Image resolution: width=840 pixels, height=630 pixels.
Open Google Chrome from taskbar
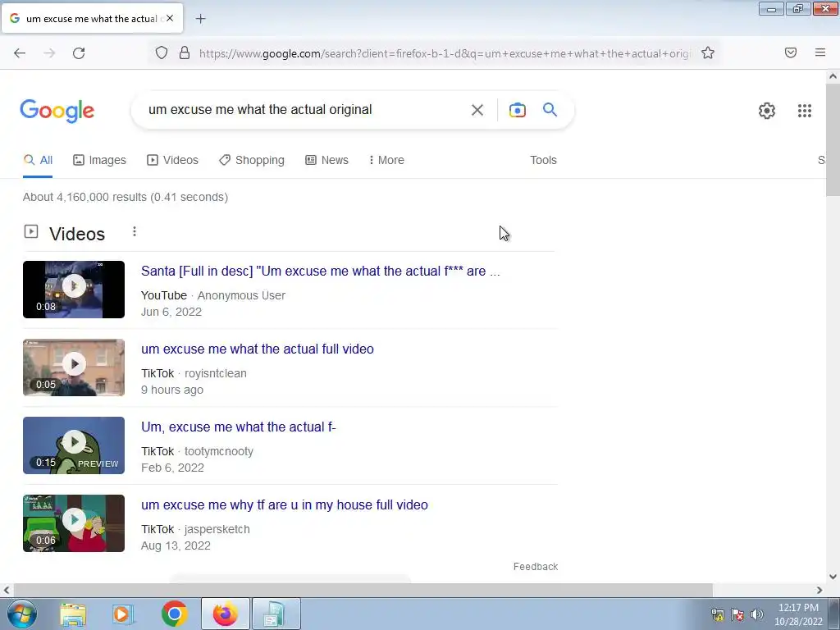[174, 614]
